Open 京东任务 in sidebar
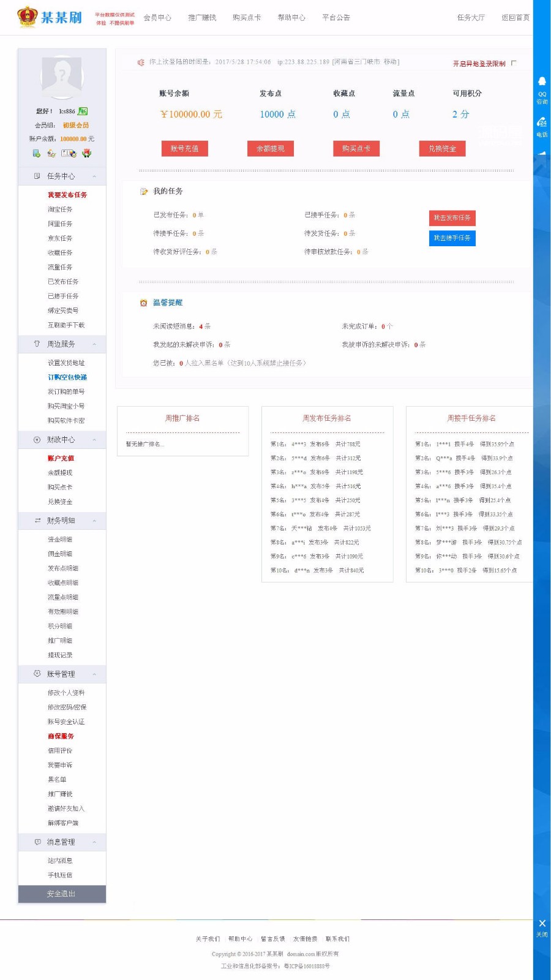 60,238
